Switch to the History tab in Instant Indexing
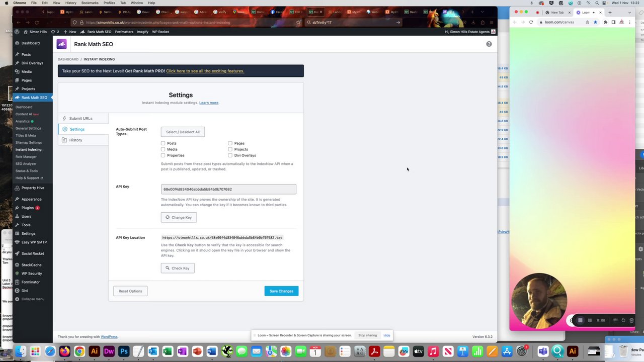644x362 pixels. click(x=83, y=140)
